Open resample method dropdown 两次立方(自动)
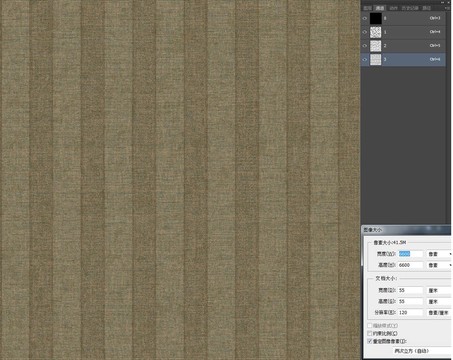 click(x=422, y=351)
